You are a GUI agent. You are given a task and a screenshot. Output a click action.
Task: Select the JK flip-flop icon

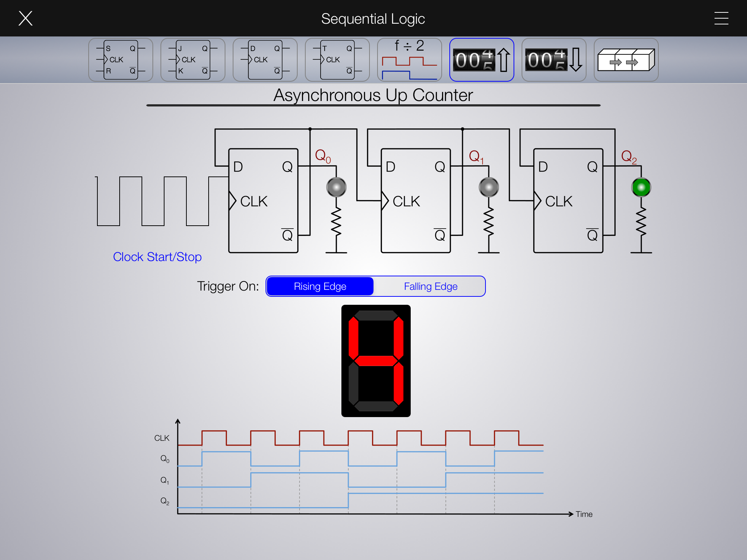coord(193,60)
